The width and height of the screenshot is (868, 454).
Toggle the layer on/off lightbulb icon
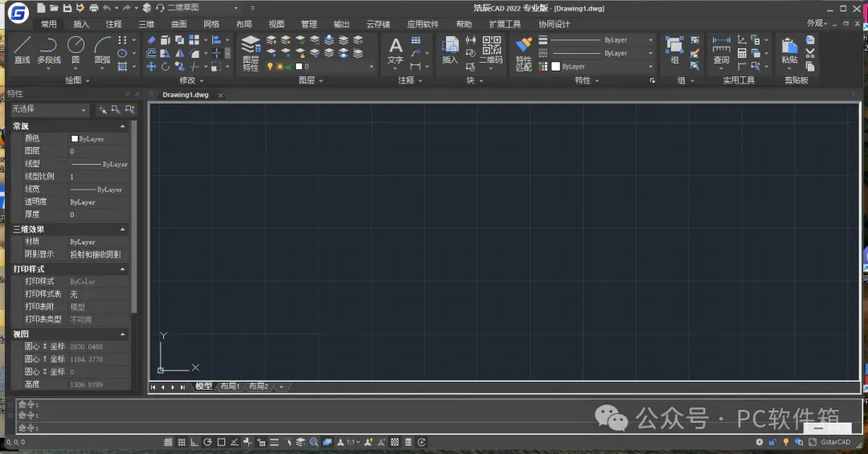[x=270, y=67]
